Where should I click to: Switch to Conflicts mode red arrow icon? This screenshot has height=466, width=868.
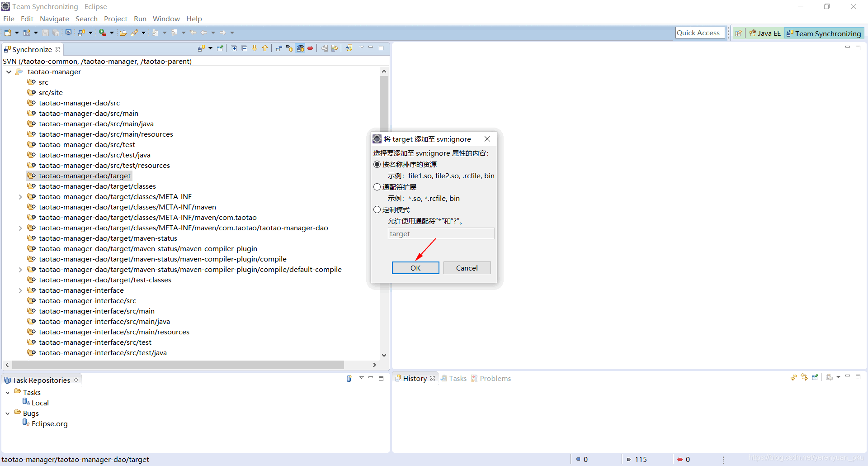coord(310,48)
